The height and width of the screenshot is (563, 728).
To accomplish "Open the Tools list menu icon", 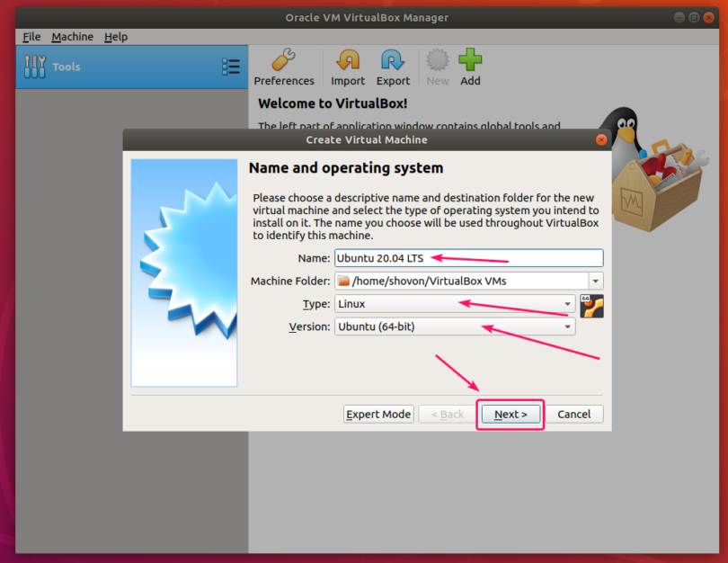I will [231, 67].
